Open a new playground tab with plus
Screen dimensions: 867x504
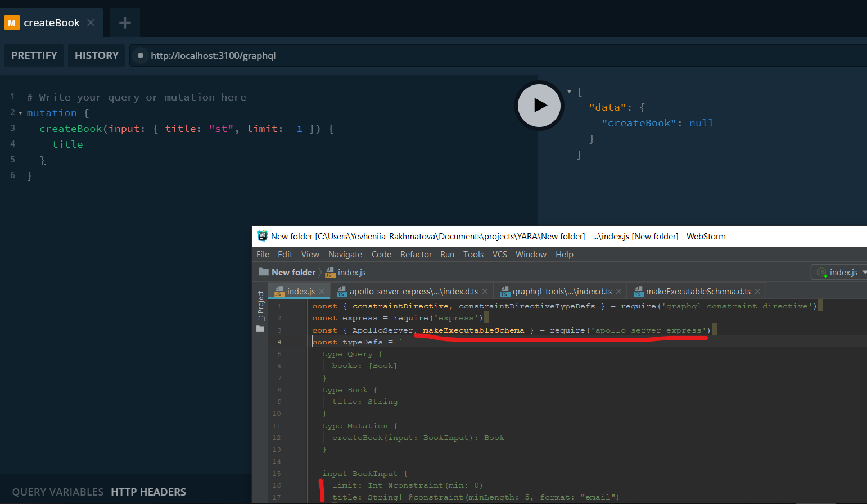(x=125, y=22)
